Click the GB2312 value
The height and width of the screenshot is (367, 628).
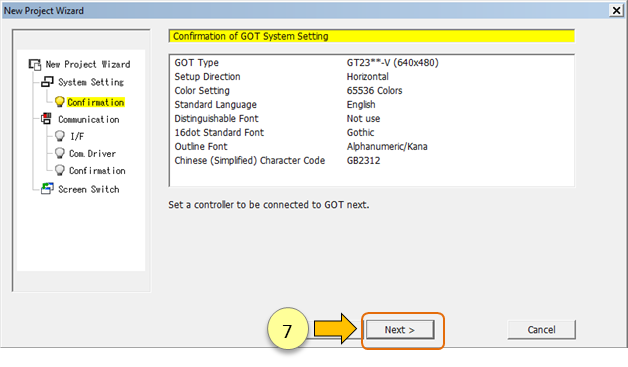[x=363, y=161]
